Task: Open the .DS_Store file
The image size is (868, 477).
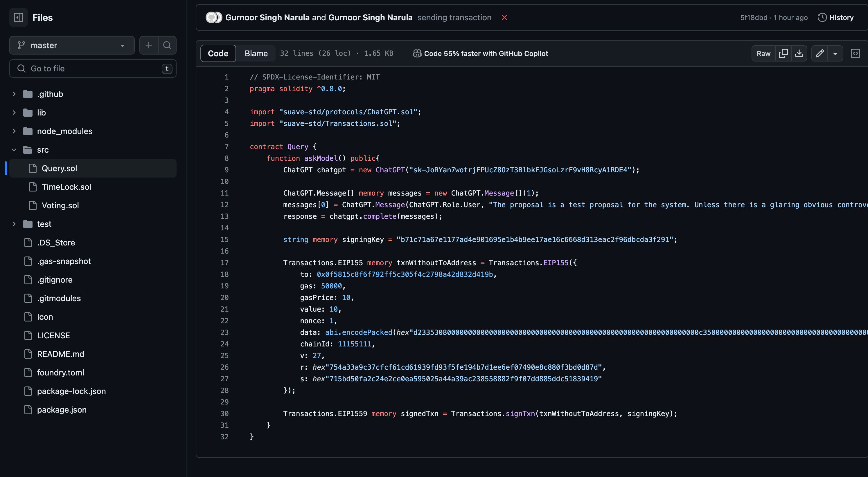Action: (56, 242)
